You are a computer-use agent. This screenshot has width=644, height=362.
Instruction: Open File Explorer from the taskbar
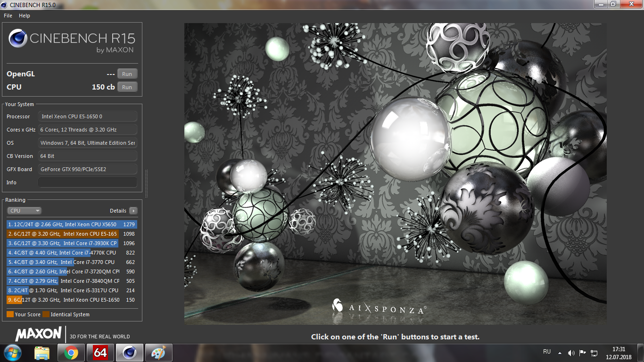tap(42, 353)
